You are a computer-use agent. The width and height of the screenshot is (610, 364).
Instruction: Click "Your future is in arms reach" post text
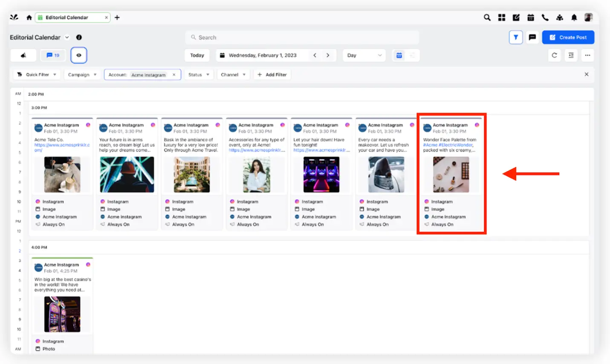pyautogui.click(x=127, y=145)
